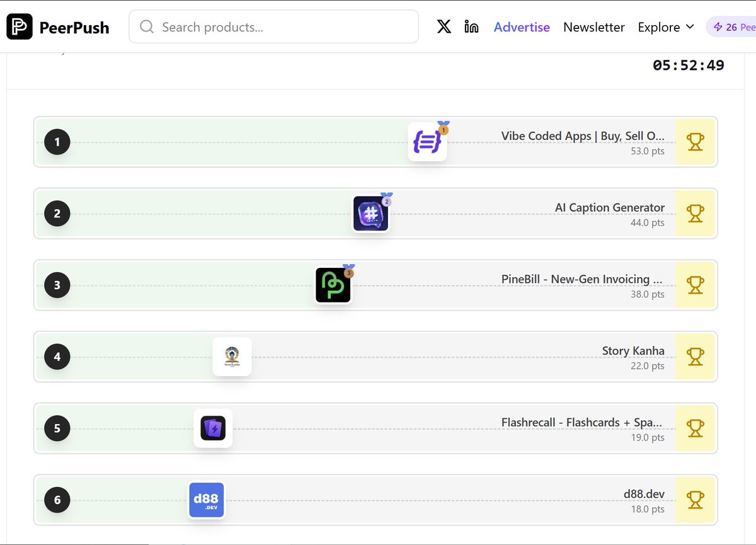Click the AI Caption Generator logo icon
This screenshot has height=545, width=756.
370,214
